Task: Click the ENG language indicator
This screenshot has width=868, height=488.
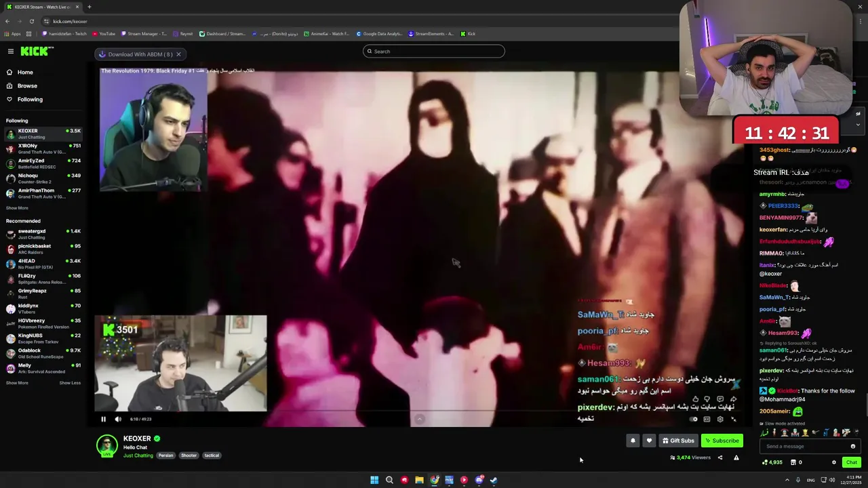Action: (811, 480)
